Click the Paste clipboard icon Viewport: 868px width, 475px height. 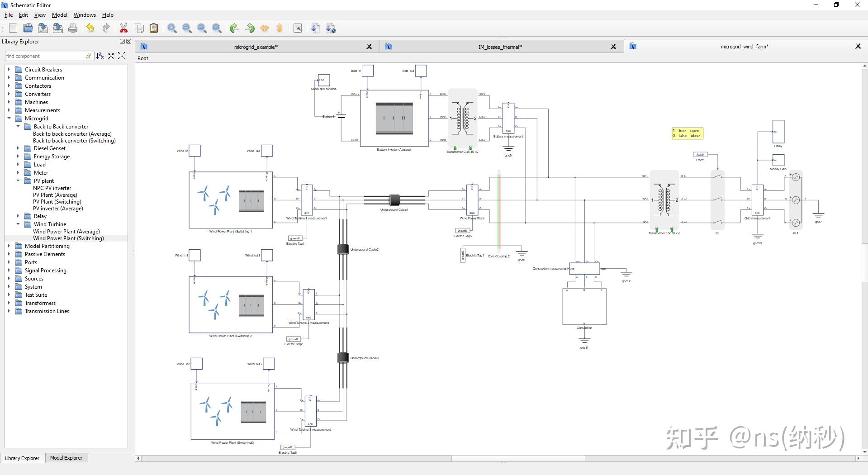click(x=154, y=28)
